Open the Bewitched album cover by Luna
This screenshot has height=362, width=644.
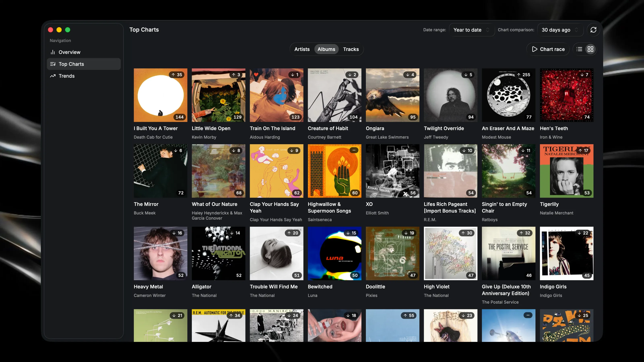coord(334,253)
